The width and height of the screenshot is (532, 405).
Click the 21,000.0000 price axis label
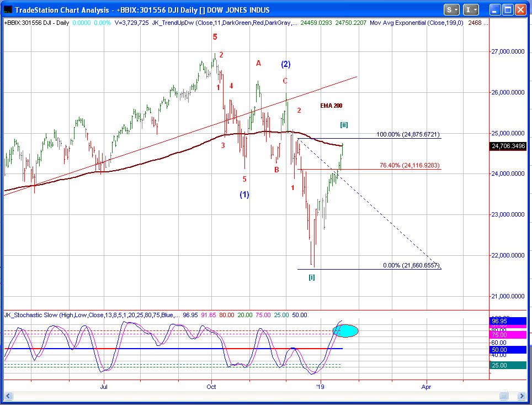coord(508,296)
